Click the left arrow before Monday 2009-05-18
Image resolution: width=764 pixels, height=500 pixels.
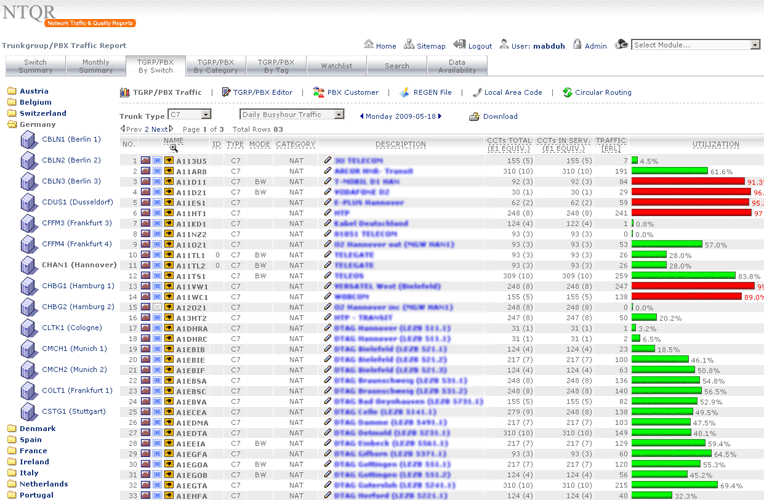(359, 116)
